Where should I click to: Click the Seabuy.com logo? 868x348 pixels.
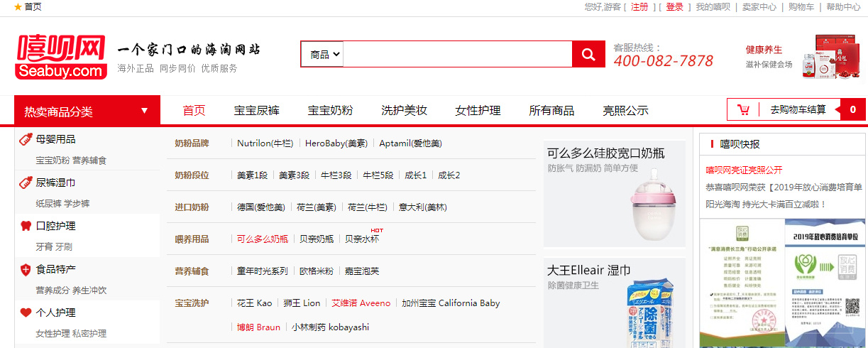point(60,55)
